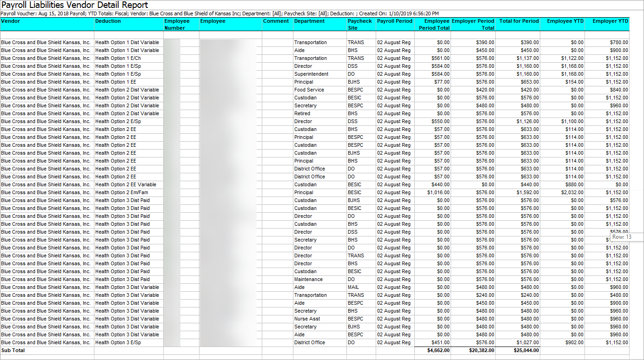Select the $451.00 employee period total
Screen dimensions: 644x360
439,343
